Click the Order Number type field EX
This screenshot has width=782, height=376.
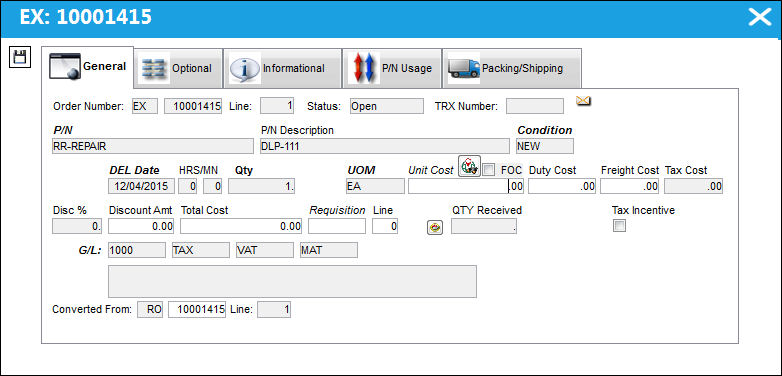pos(145,106)
